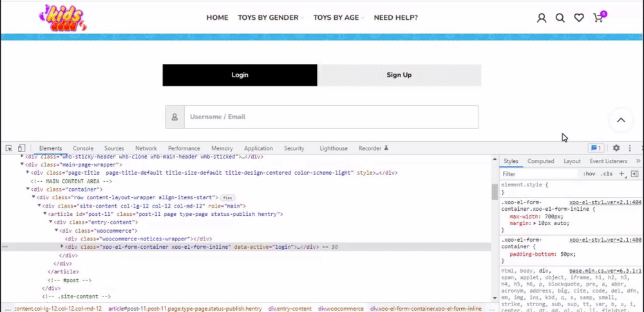Image resolution: width=644 pixels, height=312 pixels.
Task: Click the article#post-11 breadcrumb
Action: click(x=185, y=309)
